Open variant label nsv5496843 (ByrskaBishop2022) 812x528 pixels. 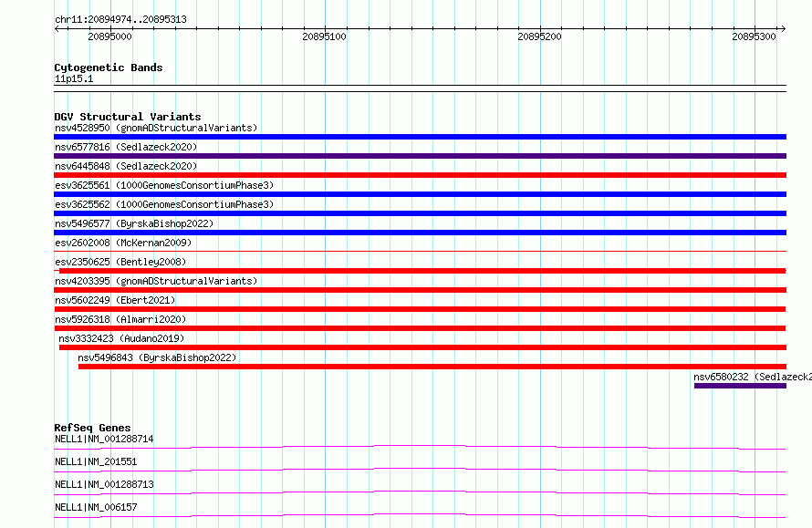157,357
